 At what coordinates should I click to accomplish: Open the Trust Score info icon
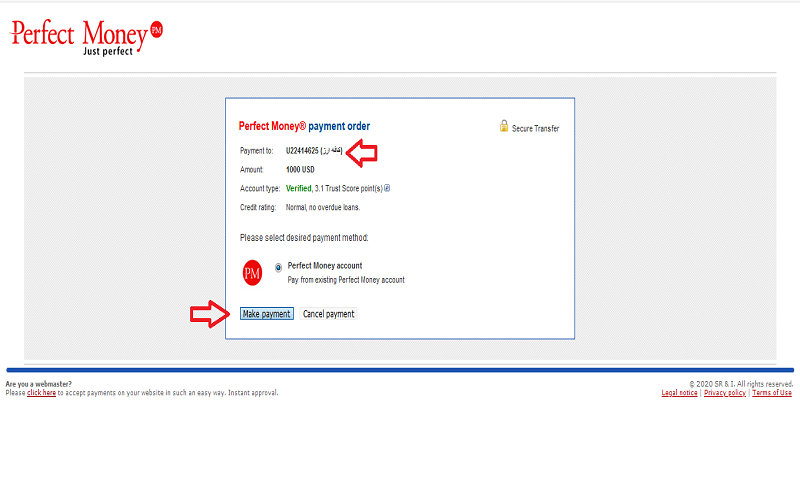coord(387,188)
